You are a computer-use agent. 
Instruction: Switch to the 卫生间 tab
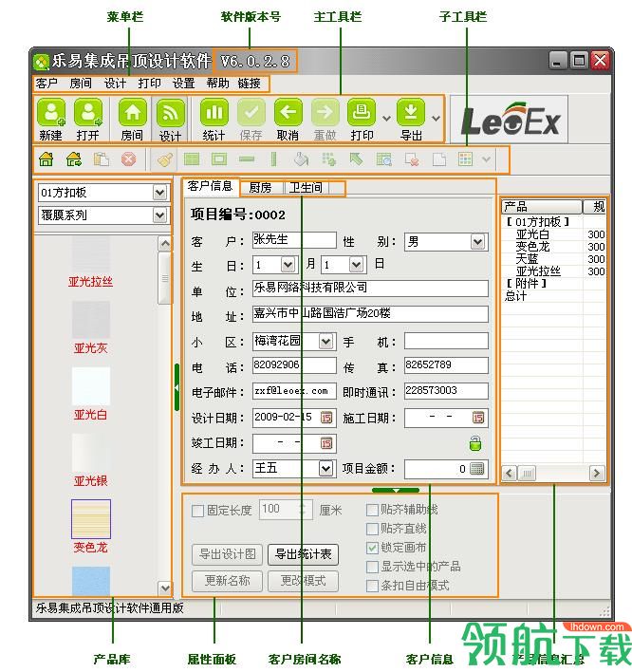click(x=306, y=188)
